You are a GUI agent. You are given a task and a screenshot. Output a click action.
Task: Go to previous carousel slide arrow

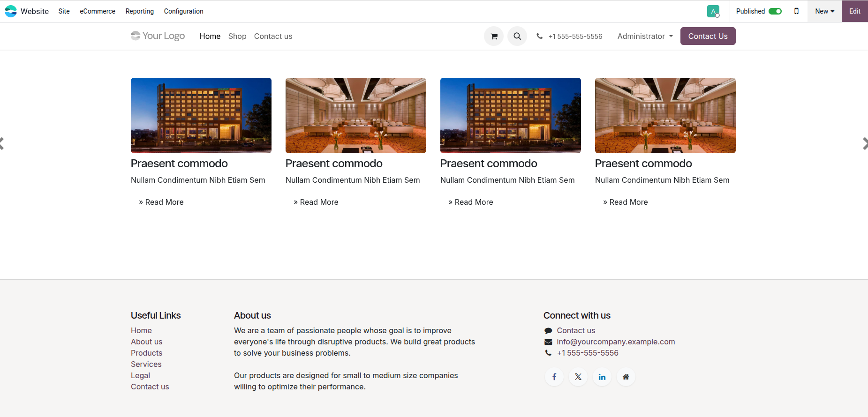click(2, 143)
